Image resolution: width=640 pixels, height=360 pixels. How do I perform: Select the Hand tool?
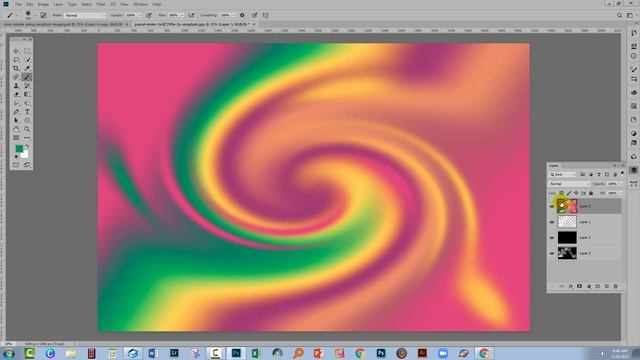pos(16,129)
